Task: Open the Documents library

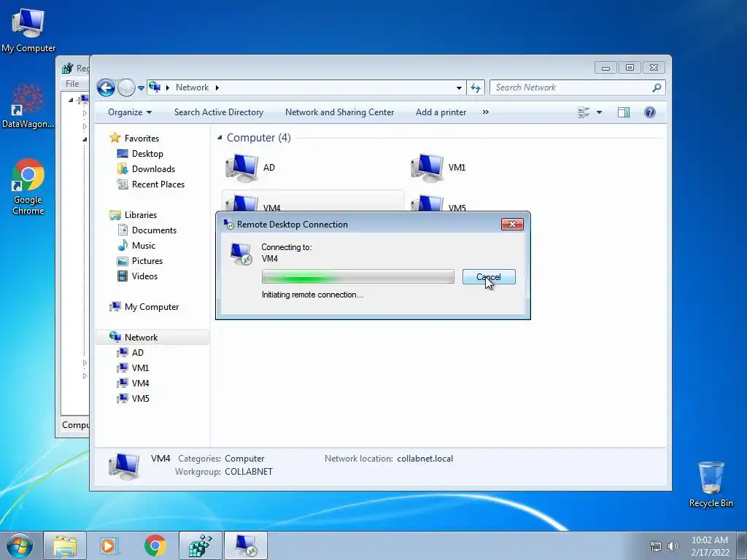Action: tap(154, 230)
